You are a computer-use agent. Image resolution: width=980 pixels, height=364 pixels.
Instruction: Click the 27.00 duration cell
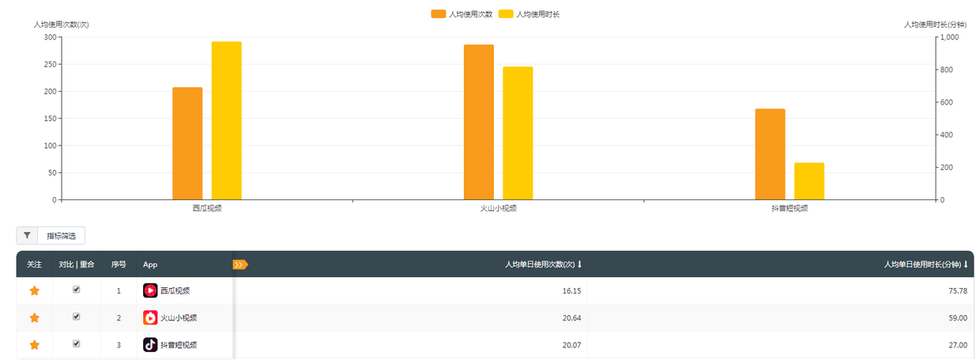click(x=958, y=345)
